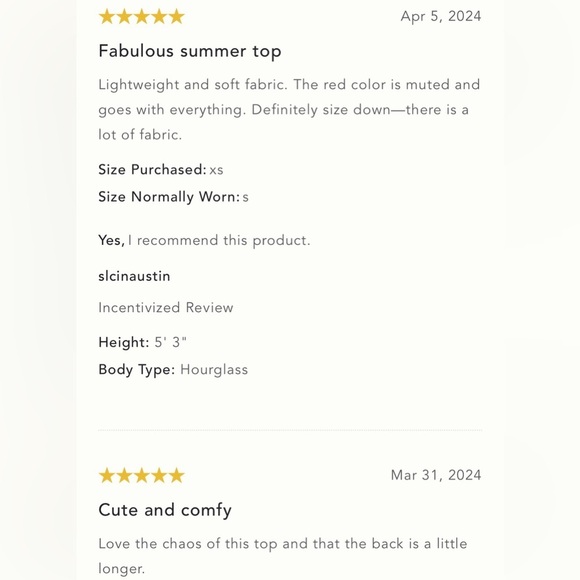Click the third star of the Apr 5 review

[x=142, y=17]
